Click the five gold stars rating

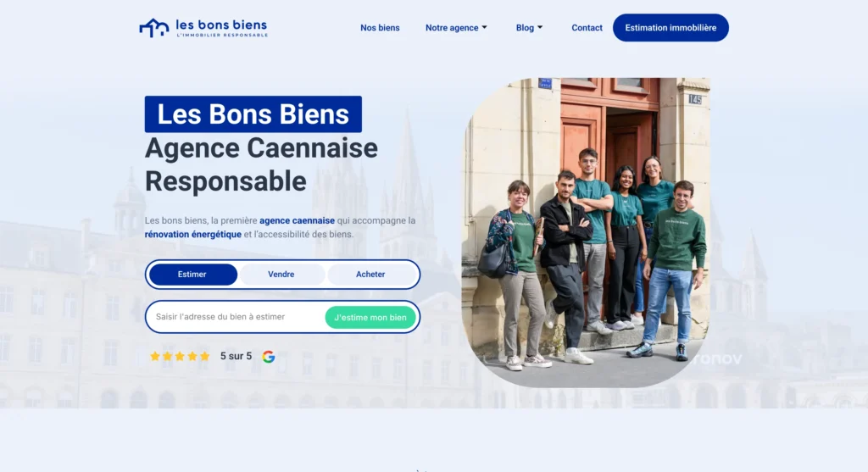(x=180, y=357)
